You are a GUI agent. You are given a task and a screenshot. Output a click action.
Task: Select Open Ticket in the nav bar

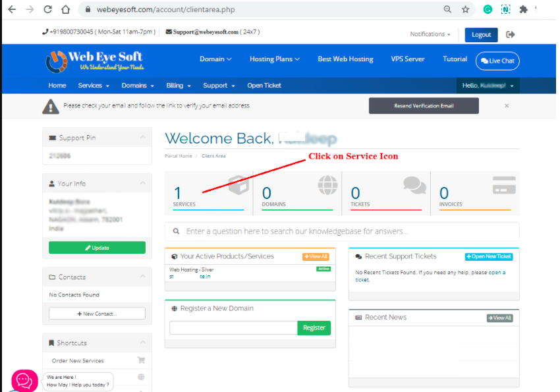pos(264,86)
